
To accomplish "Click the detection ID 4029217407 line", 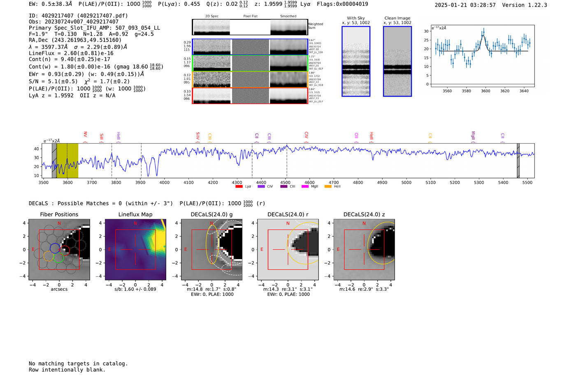I will coord(78,16).
